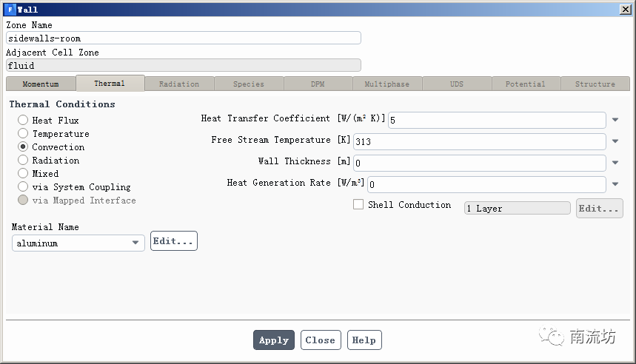Screen dimensions: 636x364
Task: Expand the Heat Transfer Coefficient dropdown arrow
Action: pos(615,120)
